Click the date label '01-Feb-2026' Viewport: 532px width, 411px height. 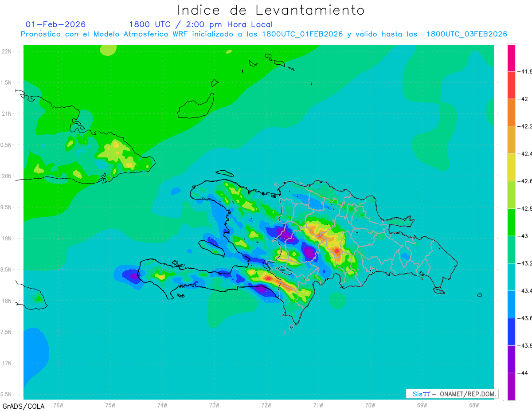tap(56, 24)
